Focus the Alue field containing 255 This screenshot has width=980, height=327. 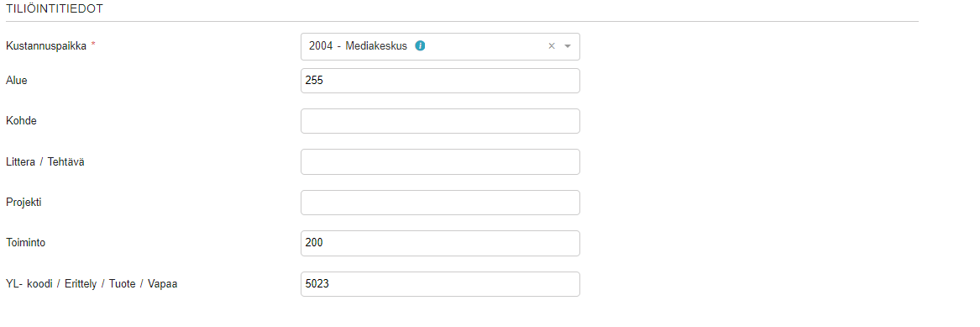pyautogui.click(x=440, y=81)
